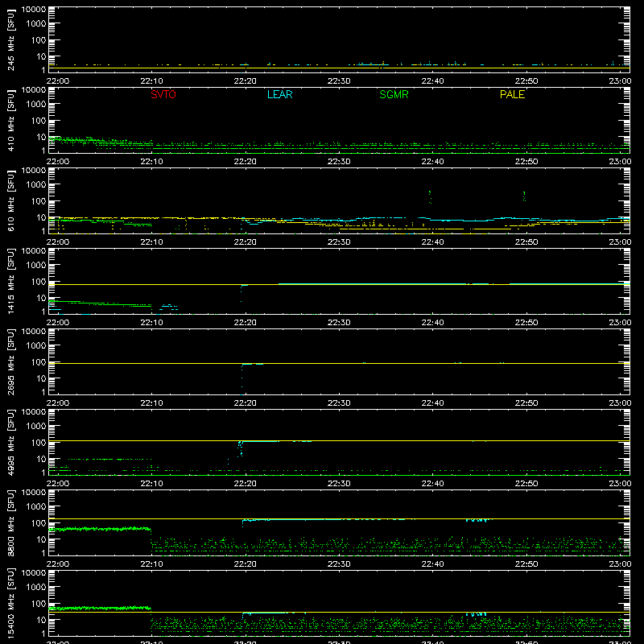The width and height of the screenshot is (644, 644).
Task: Click the yellow PALE legend label
Action: [x=512, y=94]
